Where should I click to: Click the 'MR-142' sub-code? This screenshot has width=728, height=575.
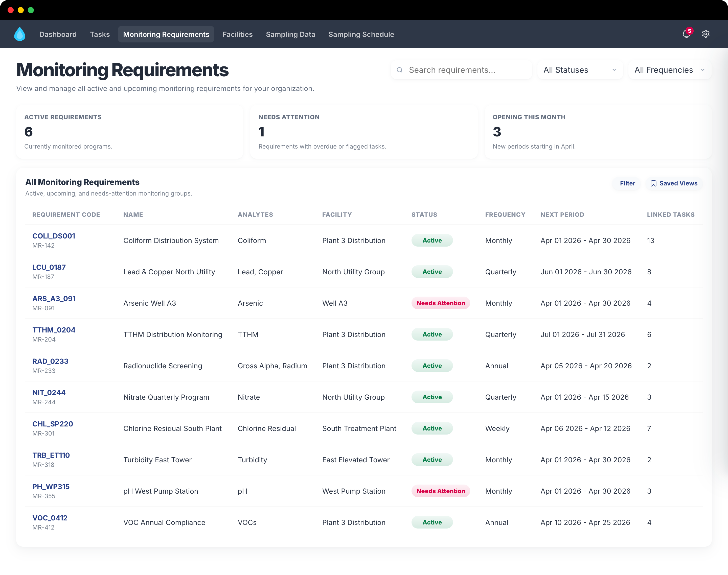[43, 245]
